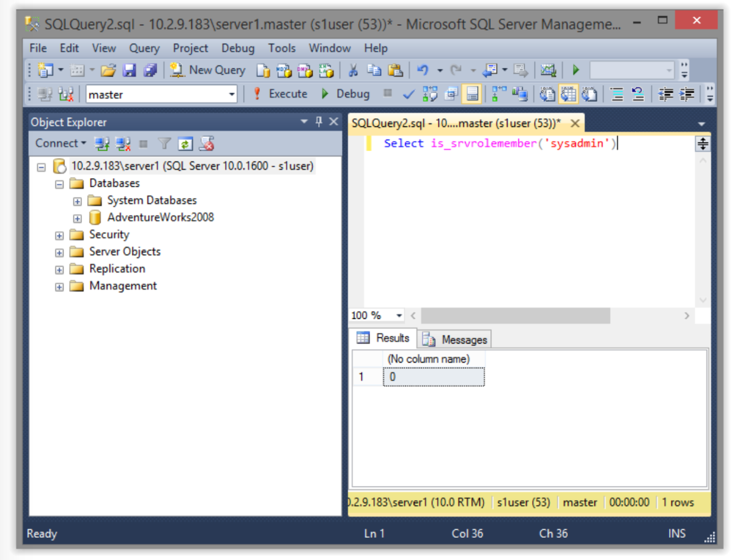Click the (No column name) column header
The image size is (740, 560).
(x=434, y=359)
